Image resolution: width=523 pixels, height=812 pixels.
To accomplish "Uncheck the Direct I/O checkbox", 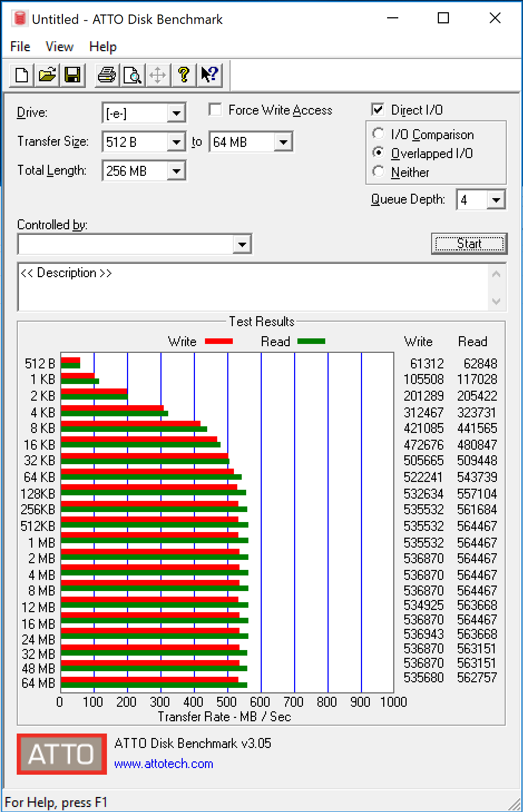I will [378, 110].
